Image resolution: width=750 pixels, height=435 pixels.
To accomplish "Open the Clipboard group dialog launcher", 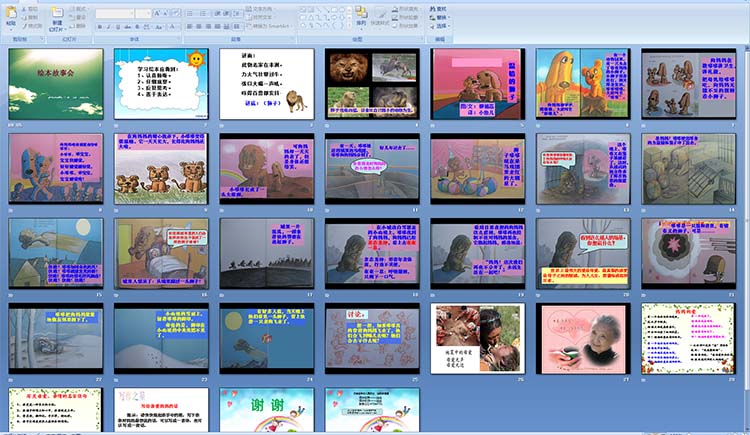I will pos(42,38).
